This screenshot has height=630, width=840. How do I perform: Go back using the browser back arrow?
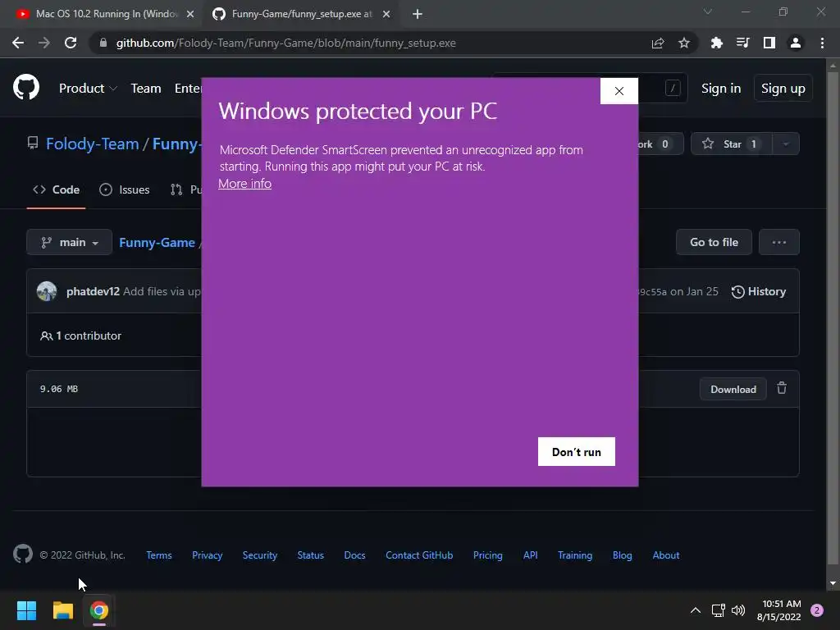coord(18,43)
